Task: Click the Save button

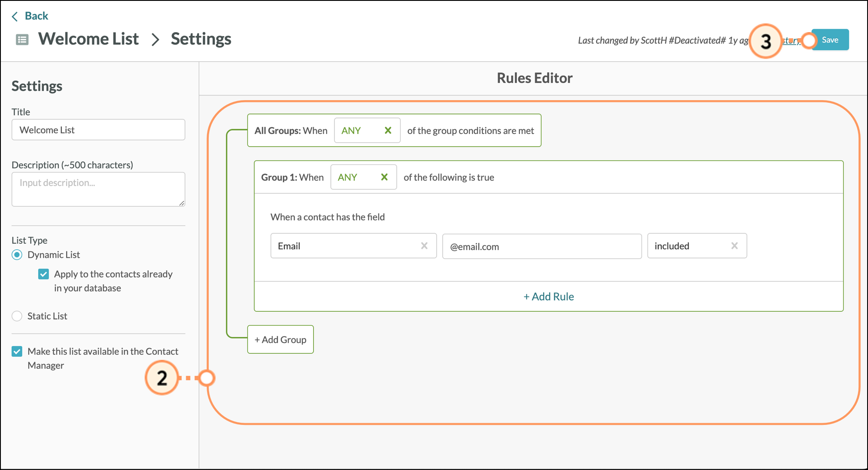Action: click(x=830, y=40)
